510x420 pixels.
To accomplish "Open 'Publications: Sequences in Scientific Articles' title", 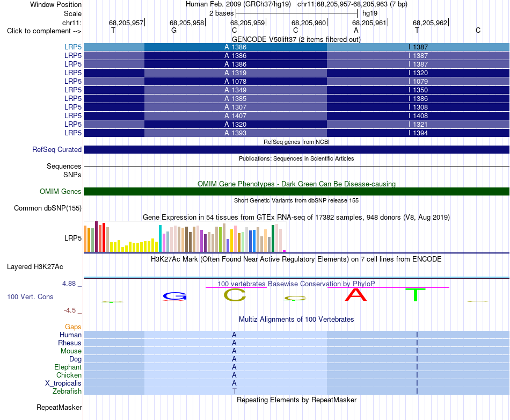I will [x=296, y=158].
